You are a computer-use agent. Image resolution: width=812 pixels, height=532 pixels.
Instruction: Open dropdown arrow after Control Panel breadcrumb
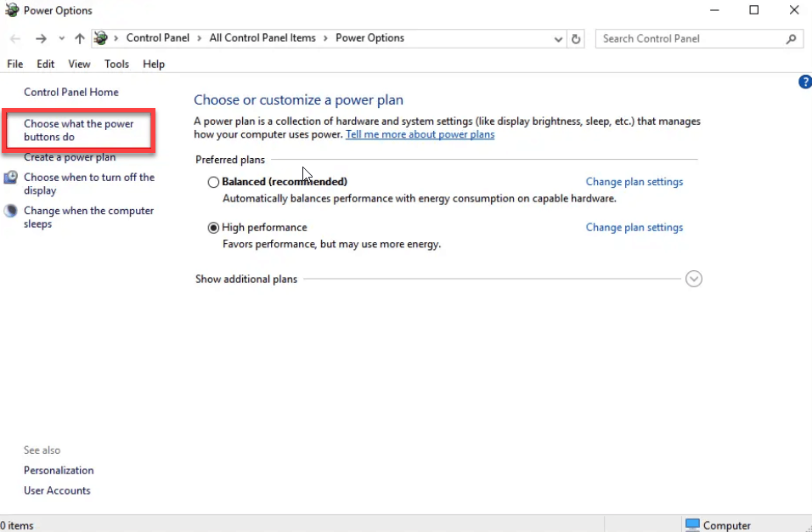pyautogui.click(x=200, y=38)
